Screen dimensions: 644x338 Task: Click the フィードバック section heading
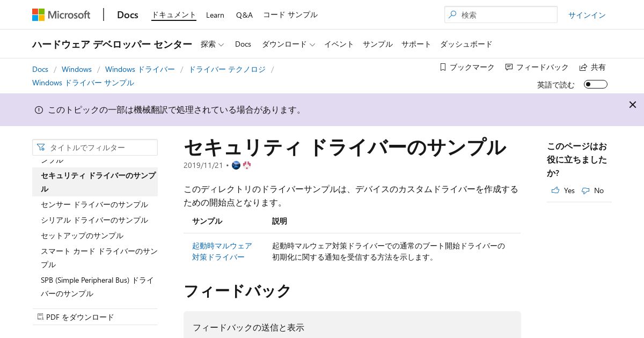click(237, 291)
